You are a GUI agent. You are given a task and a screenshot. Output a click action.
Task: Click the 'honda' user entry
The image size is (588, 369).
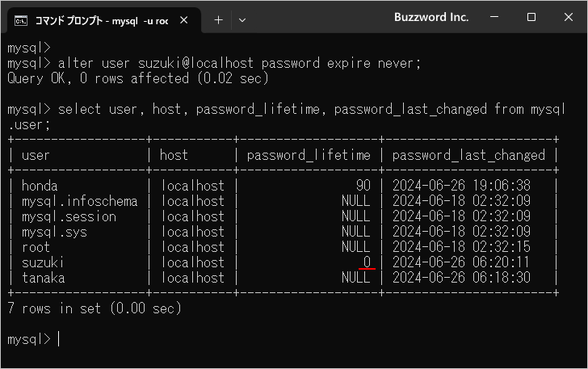(40, 186)
